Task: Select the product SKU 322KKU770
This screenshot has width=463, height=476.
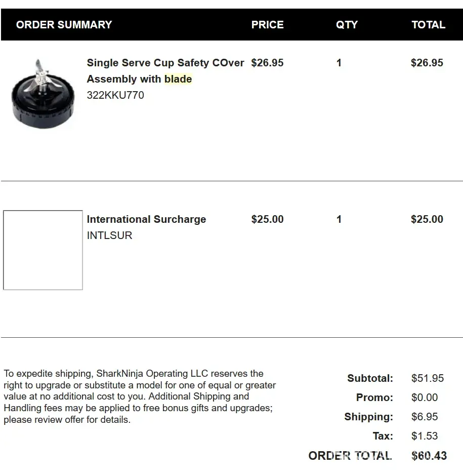Action: click(115, 95)
